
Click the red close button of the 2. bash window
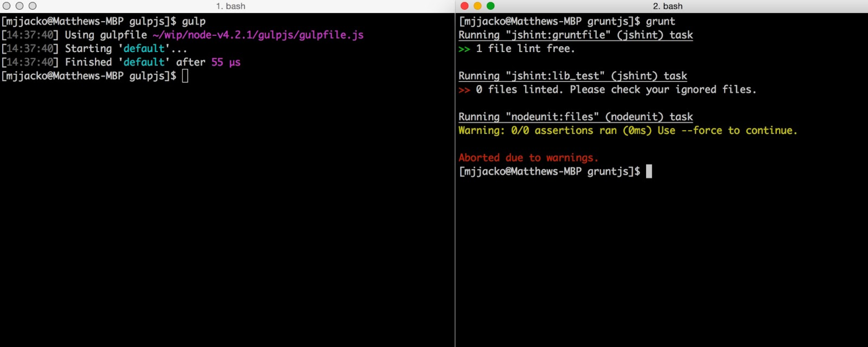click(x=465, y=6)
